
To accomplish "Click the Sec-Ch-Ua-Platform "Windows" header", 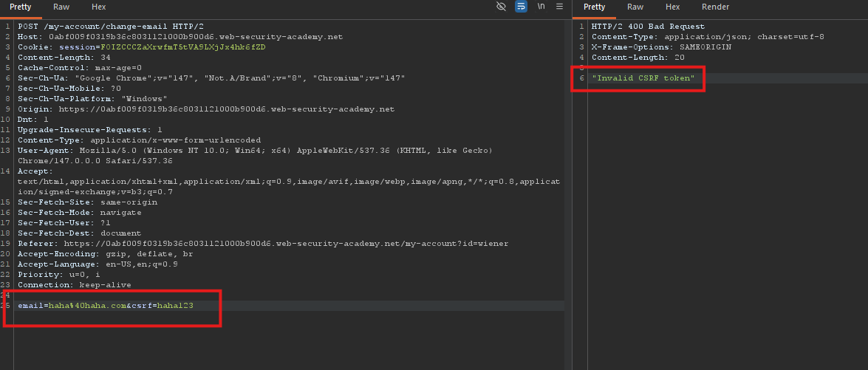I will [x=92, y=99].
